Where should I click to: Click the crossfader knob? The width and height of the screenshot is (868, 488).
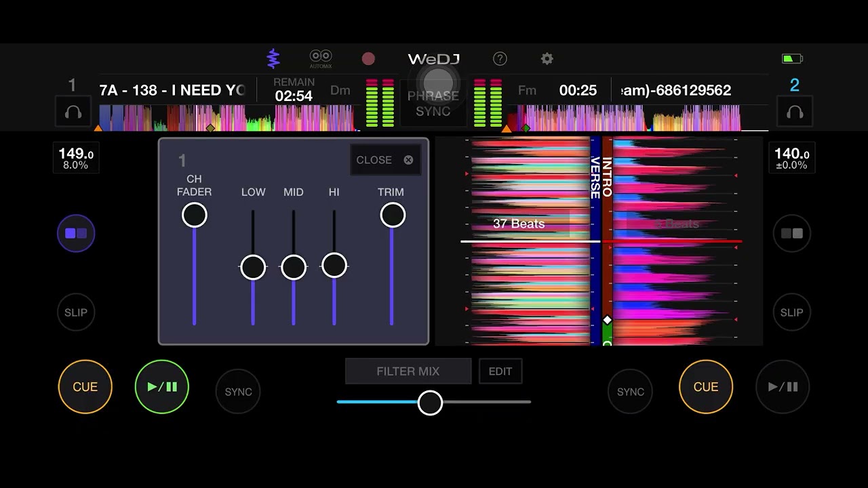(x=430, y=403)
